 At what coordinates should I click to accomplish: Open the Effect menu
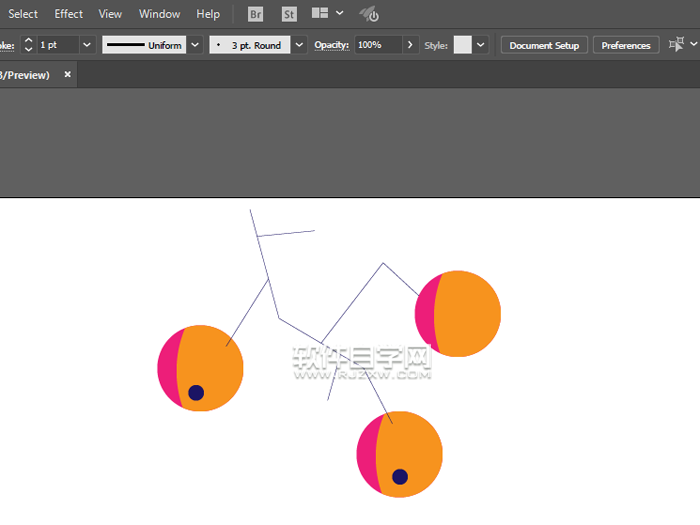pyautogui.click(x=69, y=14)
